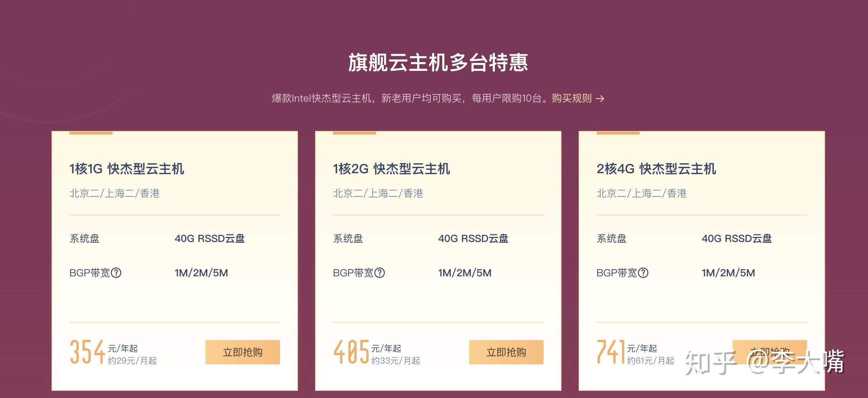Click the arrow icon after 购买规则
This screenshot has height=398, width=868.
600,98
